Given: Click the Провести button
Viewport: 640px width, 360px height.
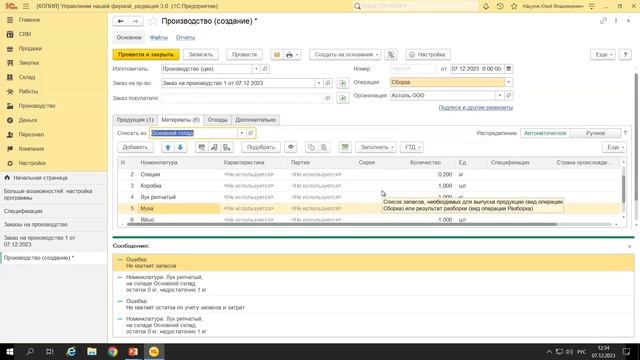Looking at the screenshot, I should click(244, 55).
